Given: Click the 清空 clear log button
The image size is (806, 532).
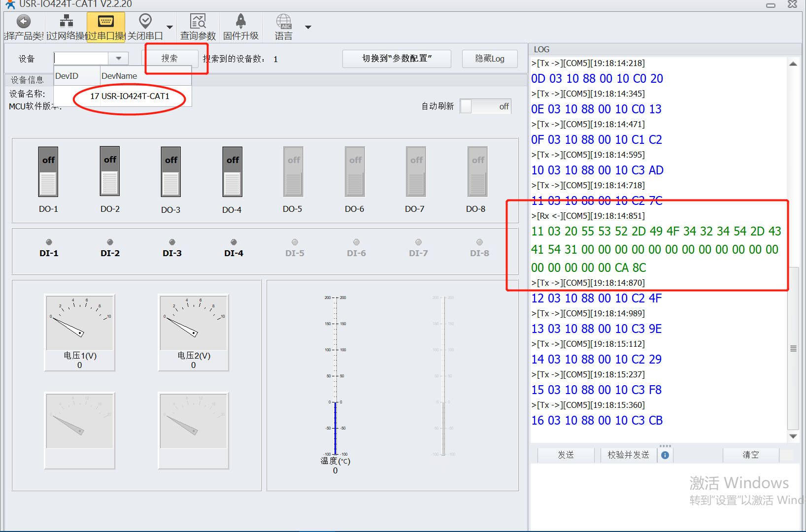Looking at the screenshot, I should pyautogui.click(x=750, y=455).
